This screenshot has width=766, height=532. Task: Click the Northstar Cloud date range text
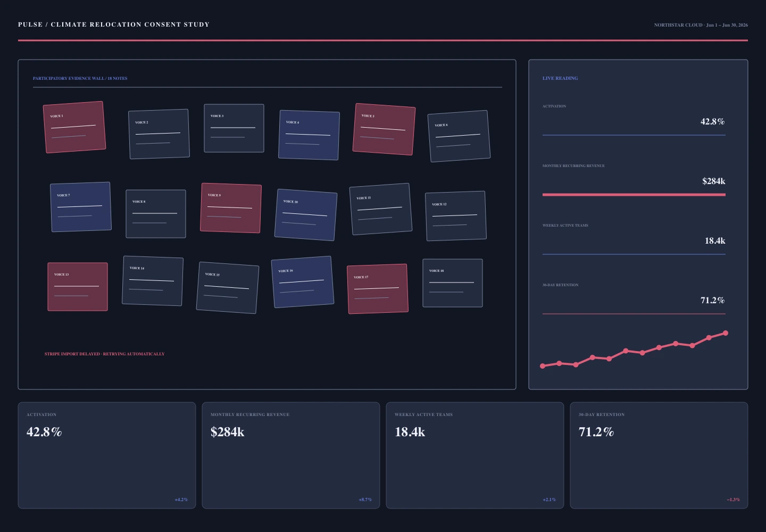point(701,25)
